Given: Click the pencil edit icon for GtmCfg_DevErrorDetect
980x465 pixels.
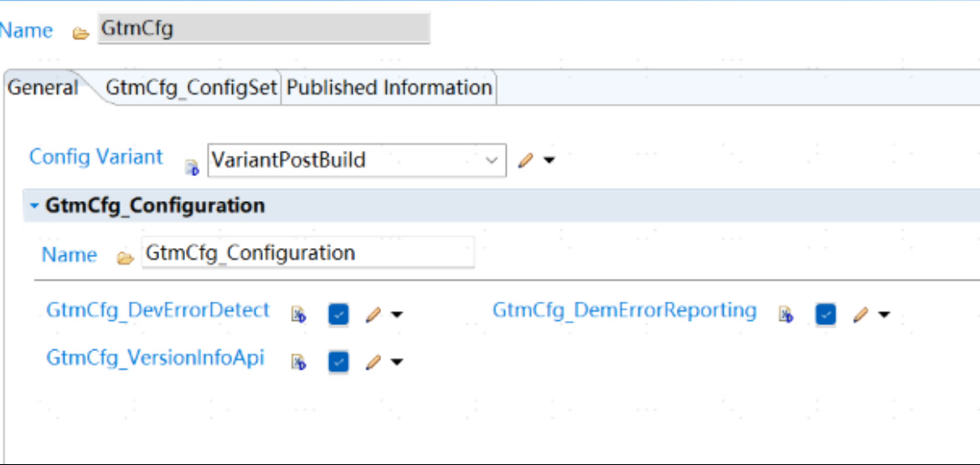Looking at the screenshot, I should 373,314.
